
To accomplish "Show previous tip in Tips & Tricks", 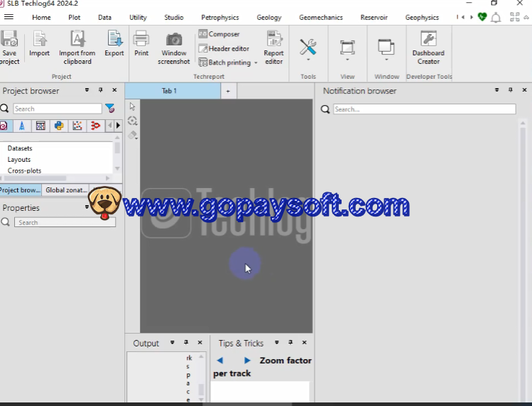I will [x=220, y=360].
